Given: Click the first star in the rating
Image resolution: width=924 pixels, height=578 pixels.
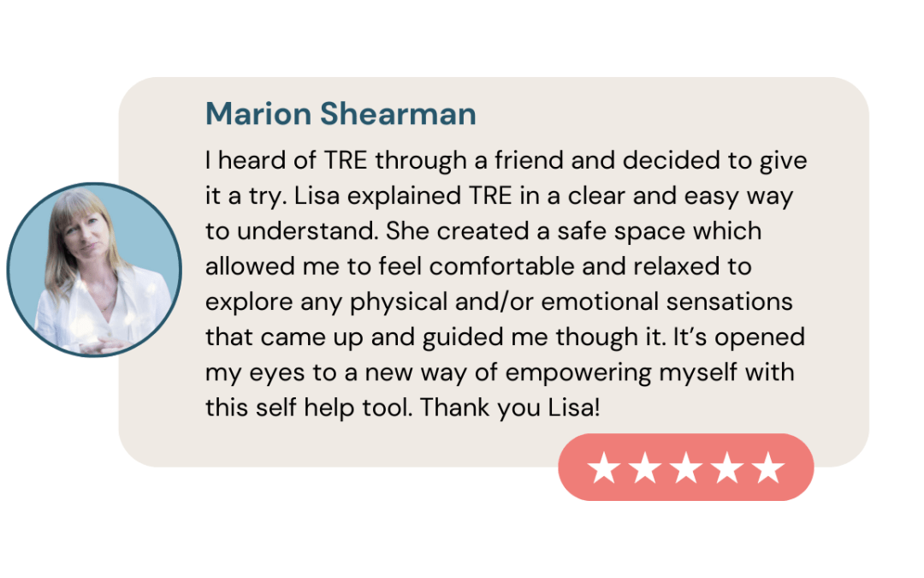Looking at the screenshot, I should pyautogui.click(x=604, y=468).
